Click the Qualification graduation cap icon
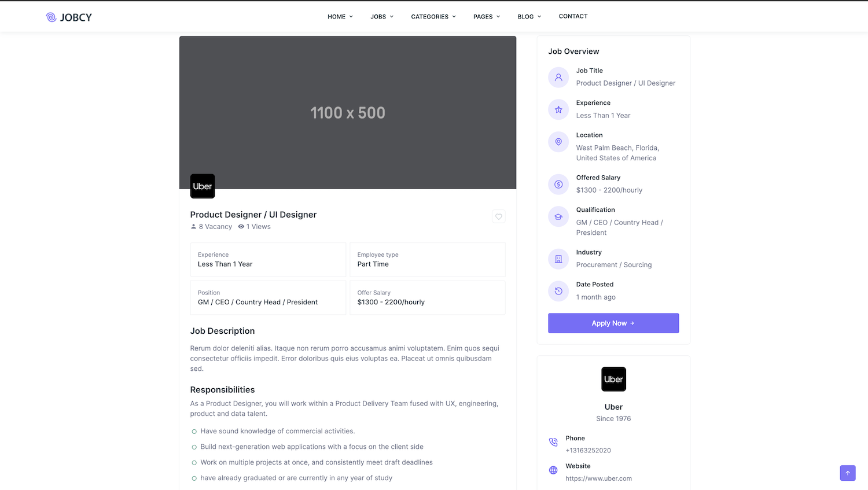This screenshot has height=490, width=868. coord(558,216)
